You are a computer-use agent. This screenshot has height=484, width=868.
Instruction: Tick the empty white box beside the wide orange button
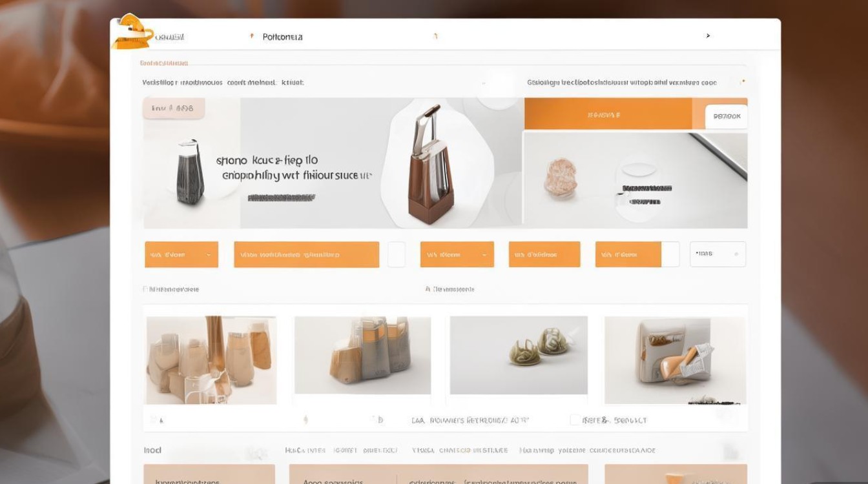click(396, 254)
